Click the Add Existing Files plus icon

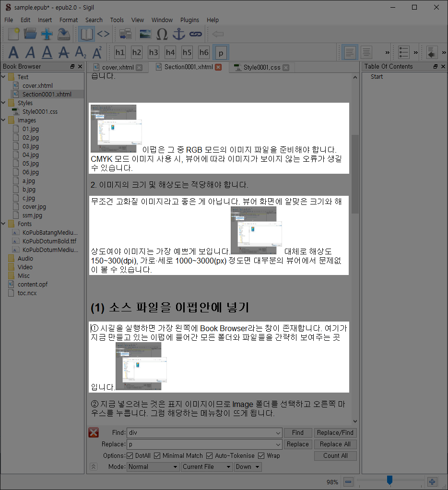coord(47,34)
